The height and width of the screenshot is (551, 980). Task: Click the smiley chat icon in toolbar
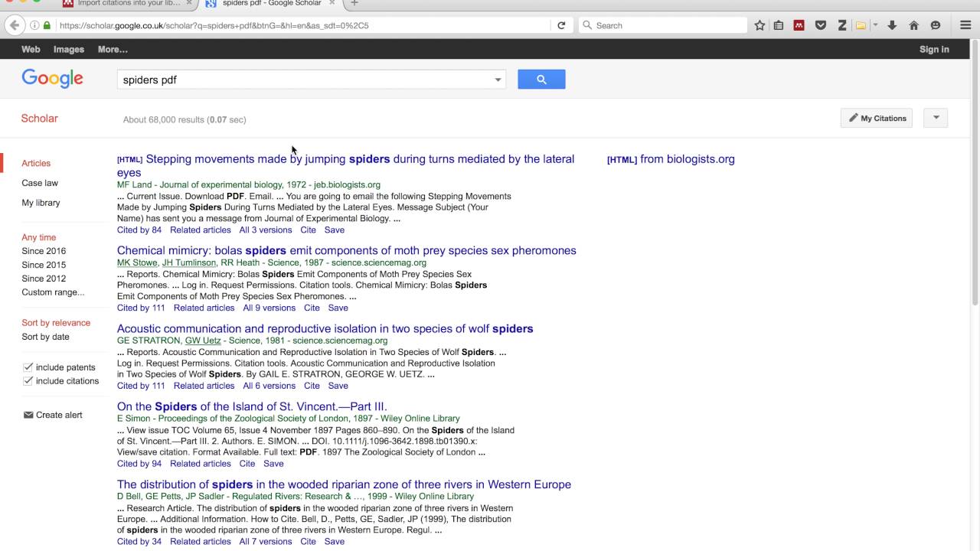[x=935, y=25]
